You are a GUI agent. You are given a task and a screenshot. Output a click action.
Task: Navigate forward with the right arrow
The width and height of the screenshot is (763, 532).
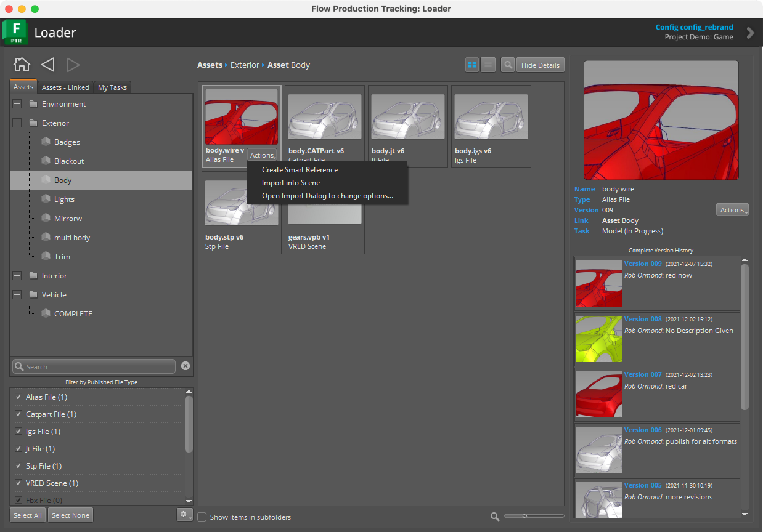pyautogui.click(x=73, y=65)
